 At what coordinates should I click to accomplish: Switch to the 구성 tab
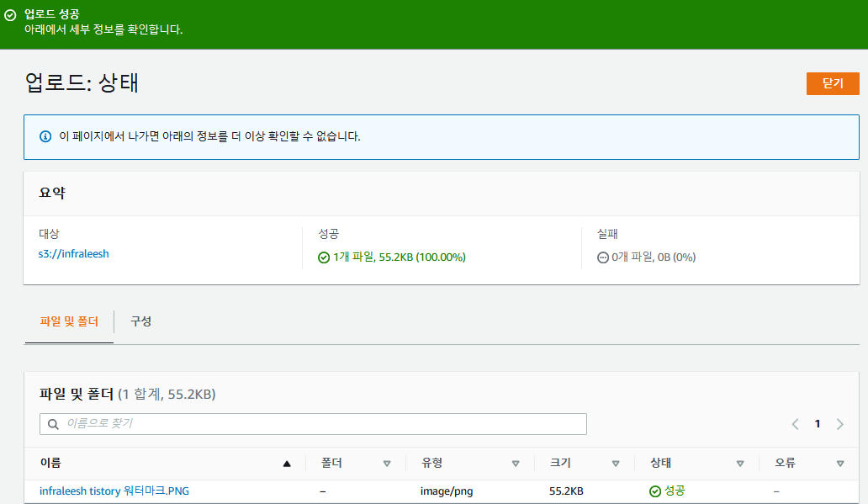pyautogui.click(x=140, y=321)
